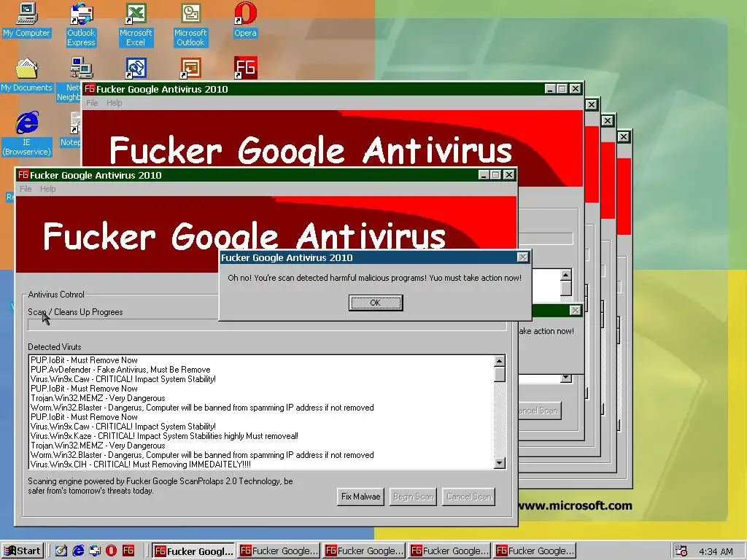Click the "Detected Viruts" label
Image resolution: width=747 pixels, height=560 pixels.
(54, 346)
